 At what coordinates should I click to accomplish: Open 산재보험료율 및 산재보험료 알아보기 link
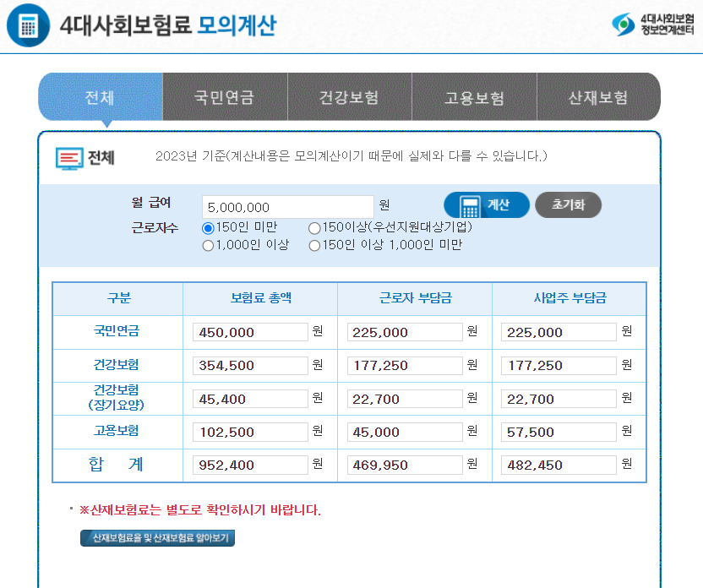[x=157, y=538]
